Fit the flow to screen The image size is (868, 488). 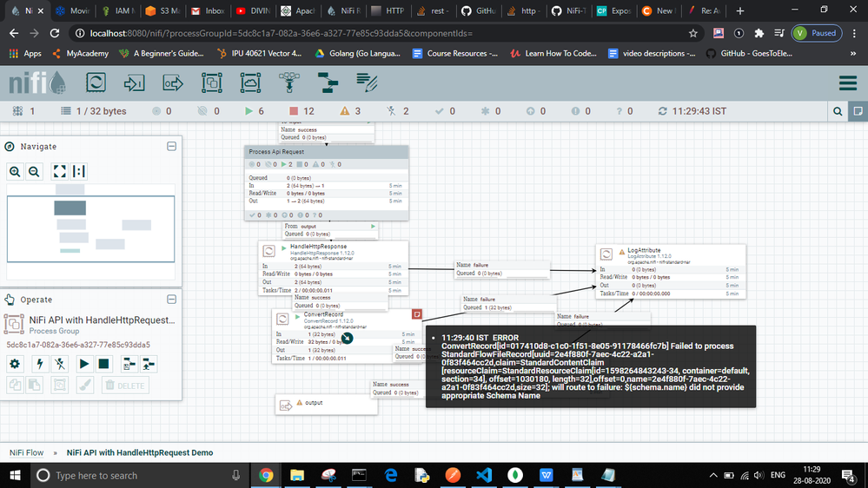pyautogui.click(x=59, y=172)
